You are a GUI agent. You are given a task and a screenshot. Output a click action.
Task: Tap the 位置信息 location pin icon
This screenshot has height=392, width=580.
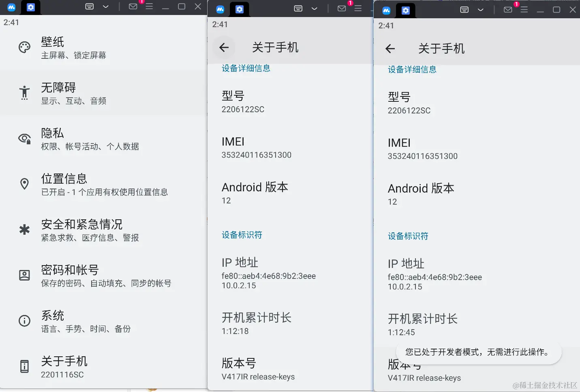(24, 184)
